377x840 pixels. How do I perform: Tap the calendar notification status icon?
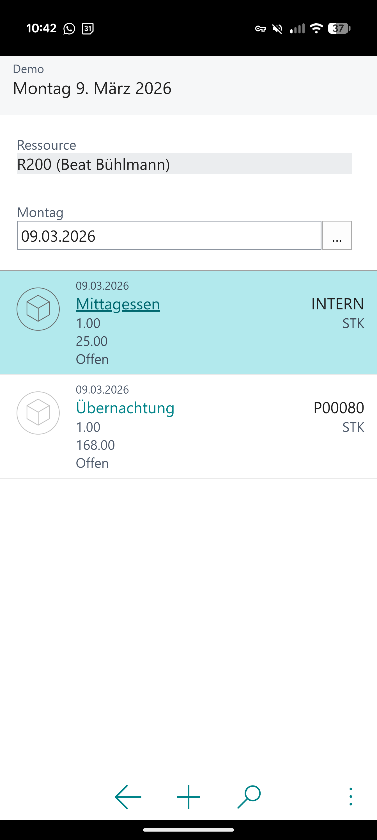87,29
